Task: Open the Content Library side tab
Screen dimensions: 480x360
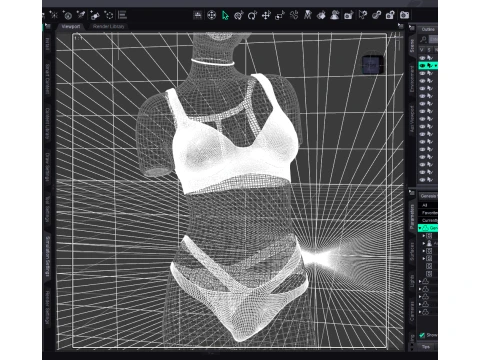Action: point(47,124)
